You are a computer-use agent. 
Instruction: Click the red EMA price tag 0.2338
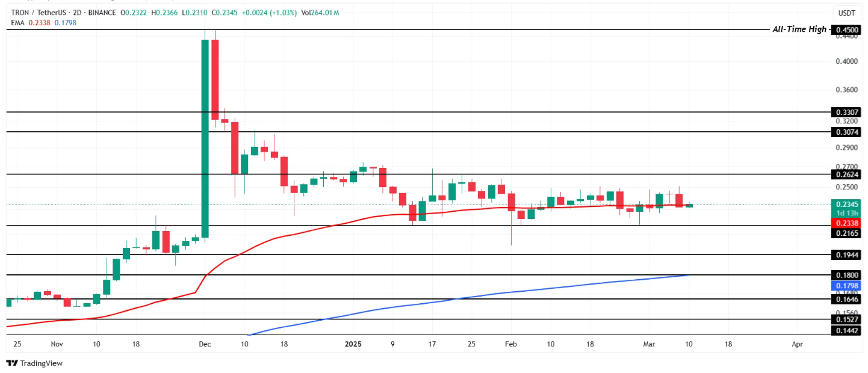pos(846,223)
